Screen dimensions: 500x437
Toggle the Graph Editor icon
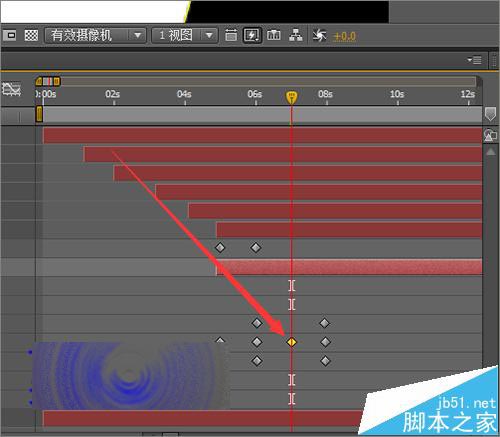[11, 89]
